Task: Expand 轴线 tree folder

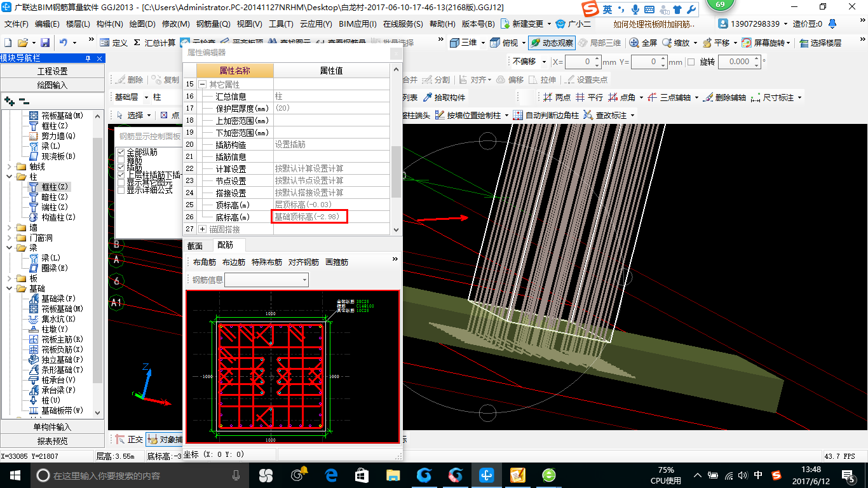Action: point(10,166)
